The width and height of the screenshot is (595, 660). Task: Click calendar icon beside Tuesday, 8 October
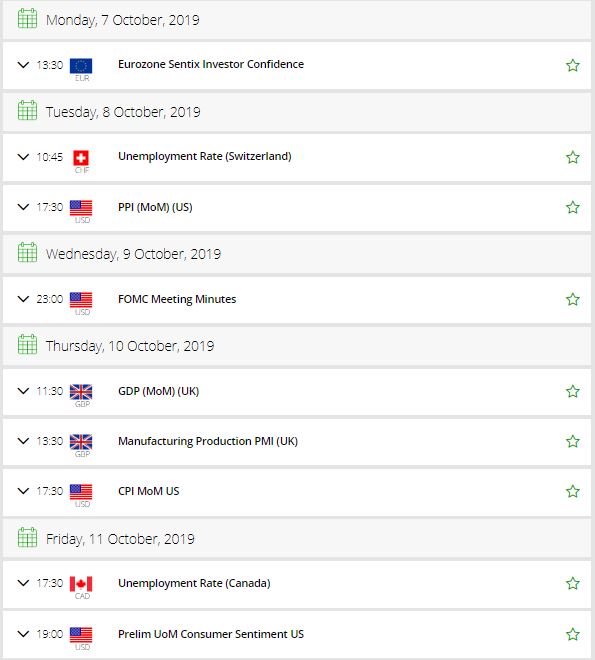pyautogui.click(x=27, y=111)
